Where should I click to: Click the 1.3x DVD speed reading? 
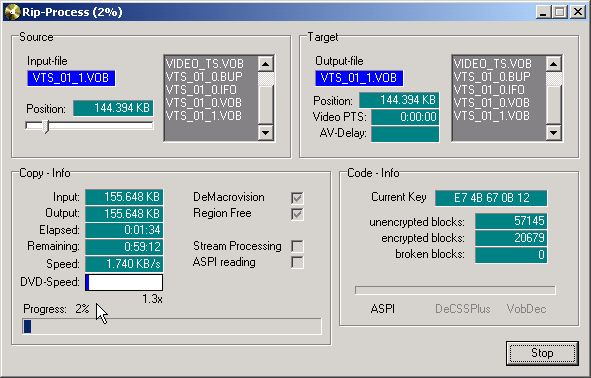click(152, 299)
